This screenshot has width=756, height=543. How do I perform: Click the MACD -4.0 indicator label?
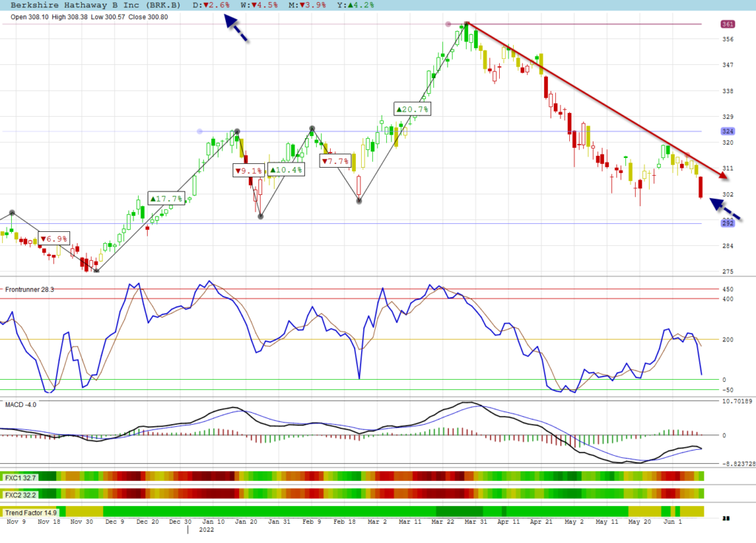pos(21,404)
